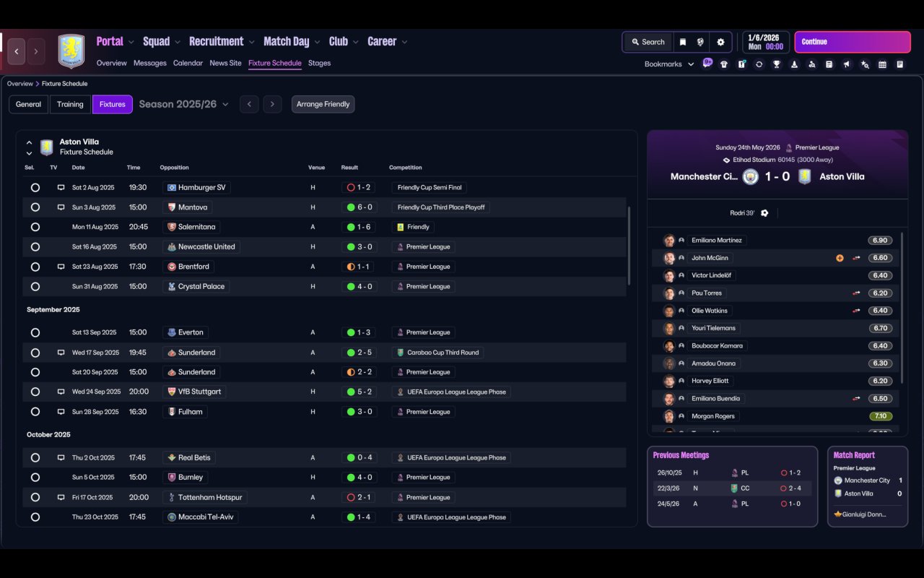924x578 pixels.
Task: Select the Hamburger SV fixture radio button
Action: tap(35, 187)
